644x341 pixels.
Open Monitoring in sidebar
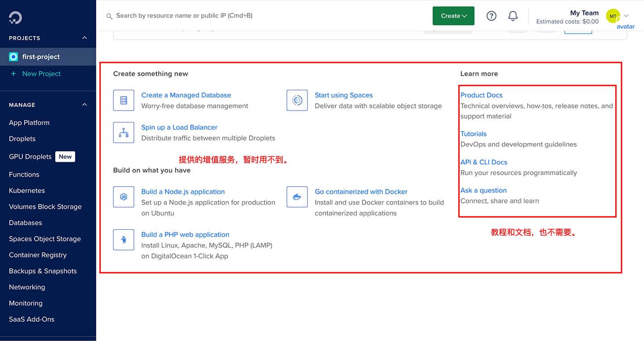[25, 303]
